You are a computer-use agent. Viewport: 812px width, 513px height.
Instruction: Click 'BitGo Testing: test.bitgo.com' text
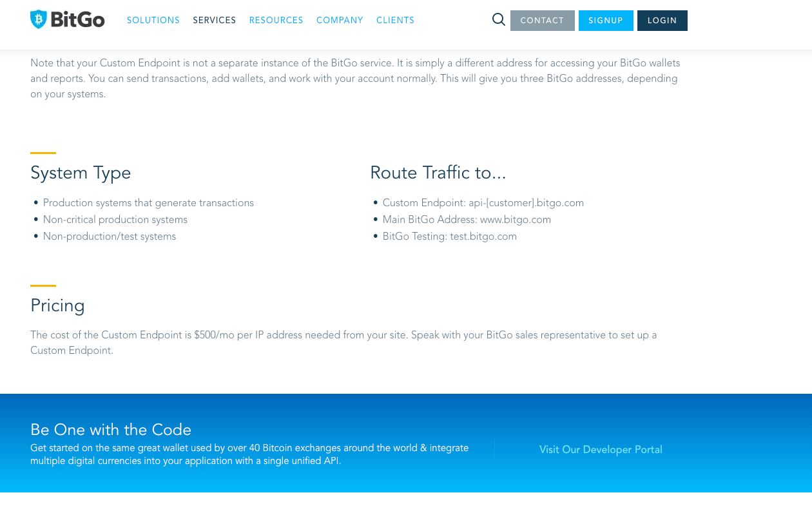point(450,237)
